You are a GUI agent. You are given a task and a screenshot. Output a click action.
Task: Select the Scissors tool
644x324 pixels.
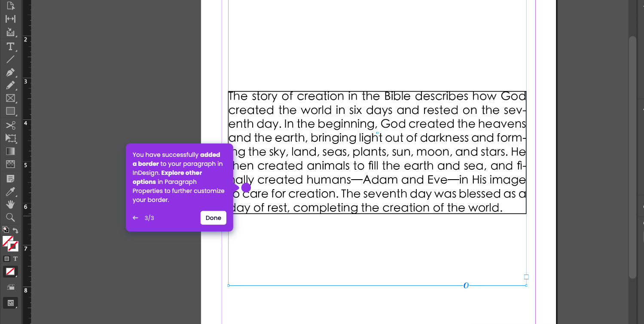11,125
